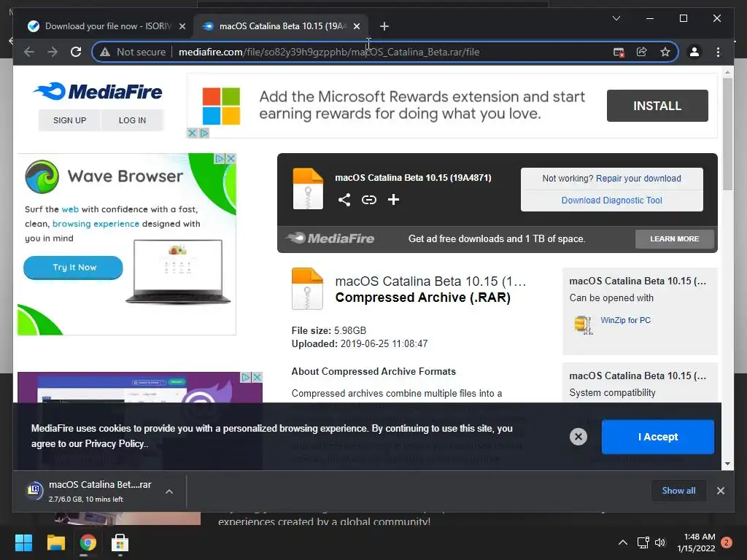Click 'Uploaded: 2019-06-25 11:08:47' text
747x560 pixels.
[x=360, y=344]
